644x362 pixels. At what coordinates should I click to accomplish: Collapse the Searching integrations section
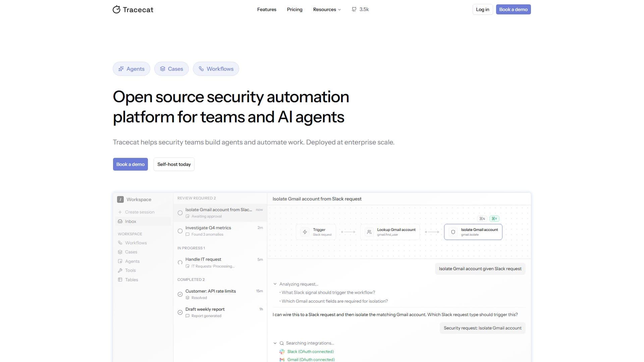275,343
